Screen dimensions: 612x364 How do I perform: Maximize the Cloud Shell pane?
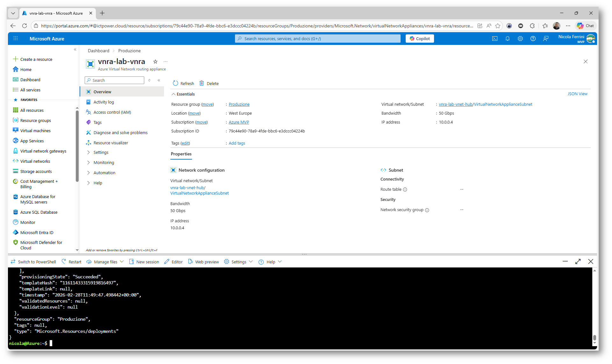point(578,261)
